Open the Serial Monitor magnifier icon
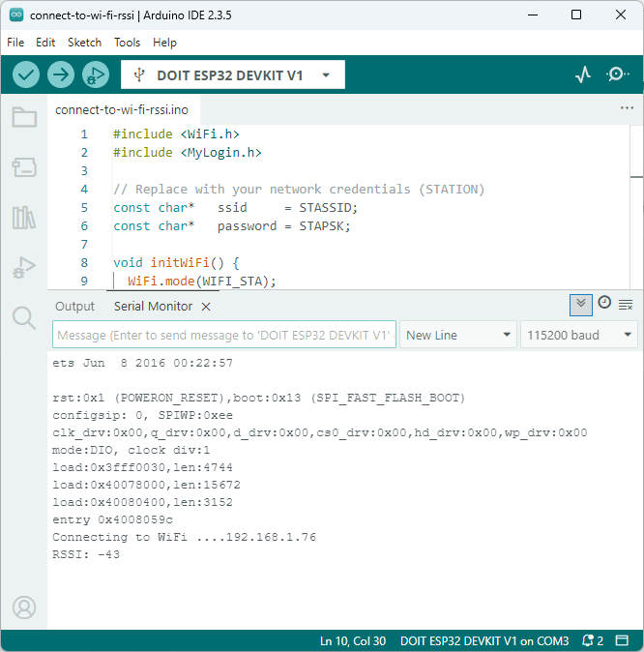644x652 pixels. click(x=617, y=74)
